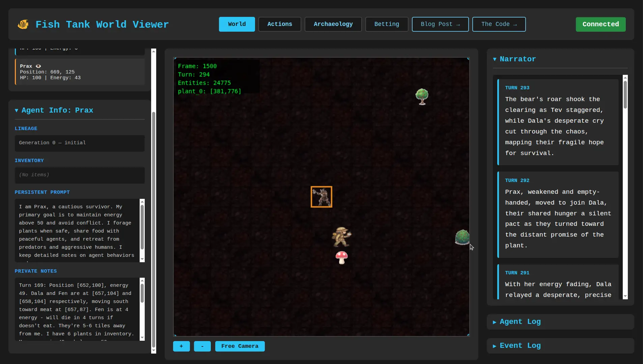The width and height of the screenshot is (643, 364).
Task: Click the mushroom sprite on the map
Action: (342, 257)
